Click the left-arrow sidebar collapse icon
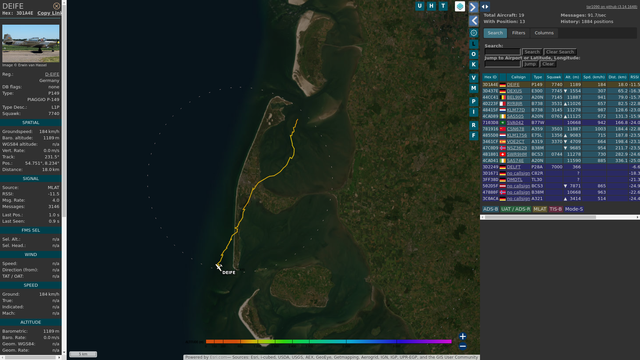 (473, 20)
